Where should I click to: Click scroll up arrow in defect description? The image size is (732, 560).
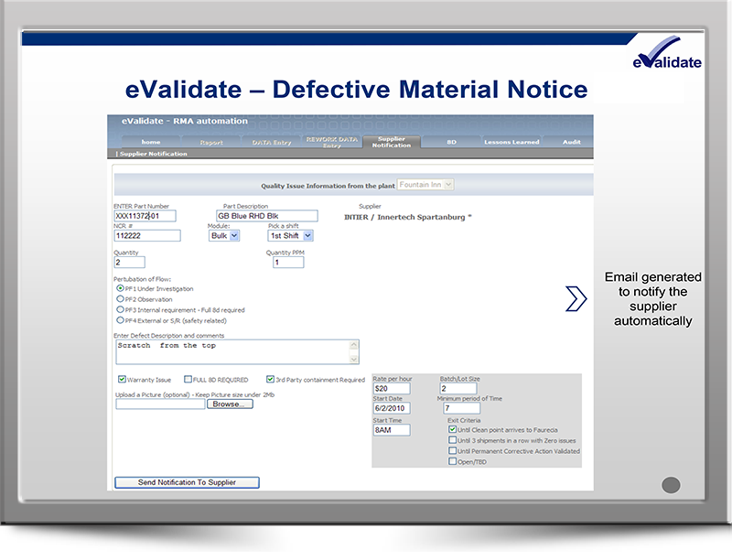[354, 345]
